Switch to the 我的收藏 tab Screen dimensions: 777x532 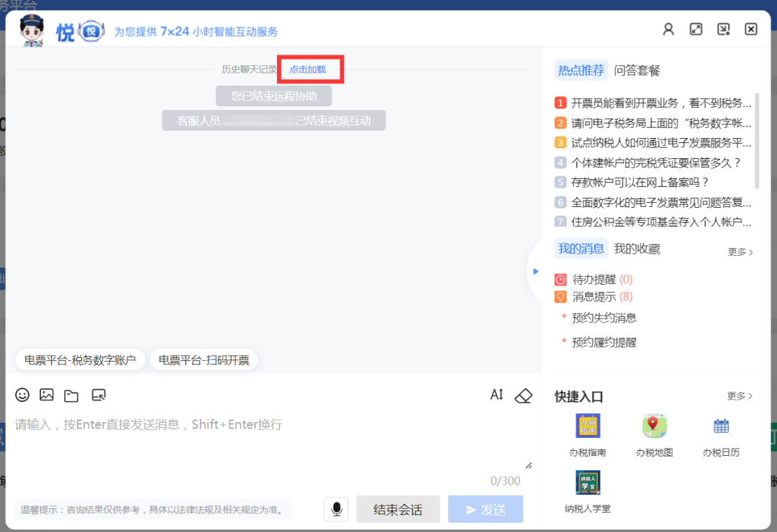pos(637,249)
